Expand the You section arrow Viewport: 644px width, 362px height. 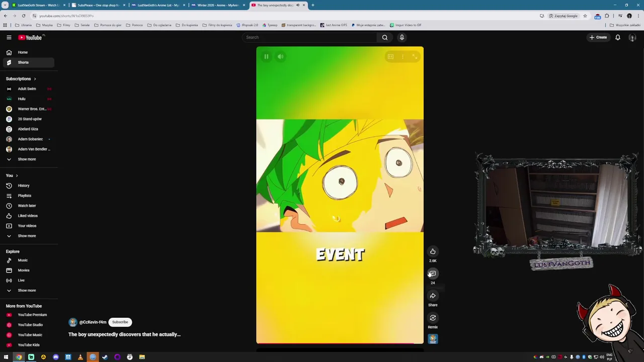tap(17, 175)
